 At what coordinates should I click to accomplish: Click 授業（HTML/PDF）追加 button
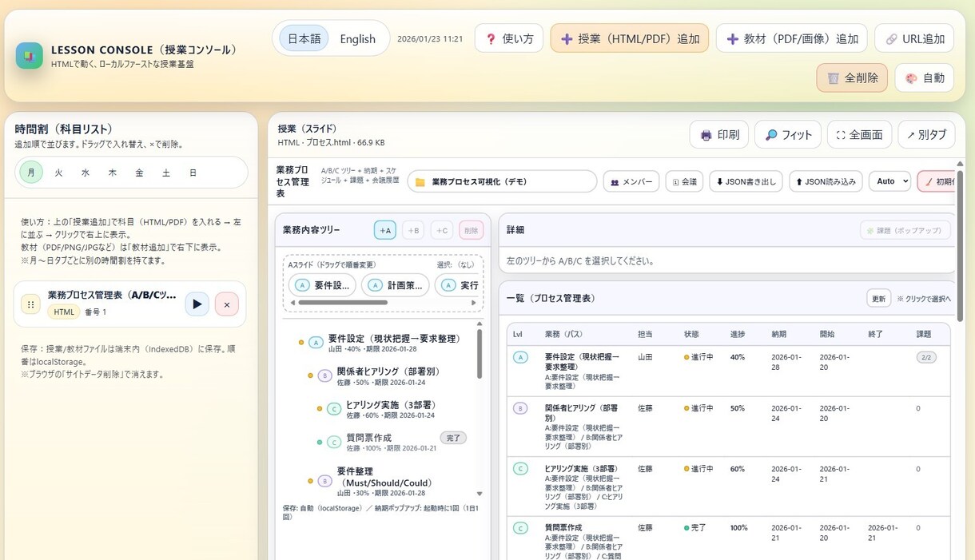[x=630, y=38]
